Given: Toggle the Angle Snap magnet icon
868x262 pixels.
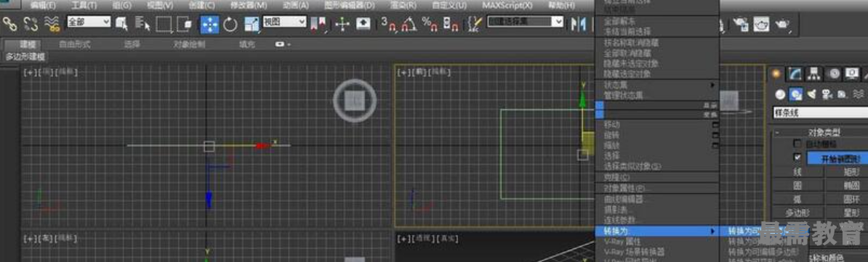Looking at the screenshot, I should click(409, 24).
